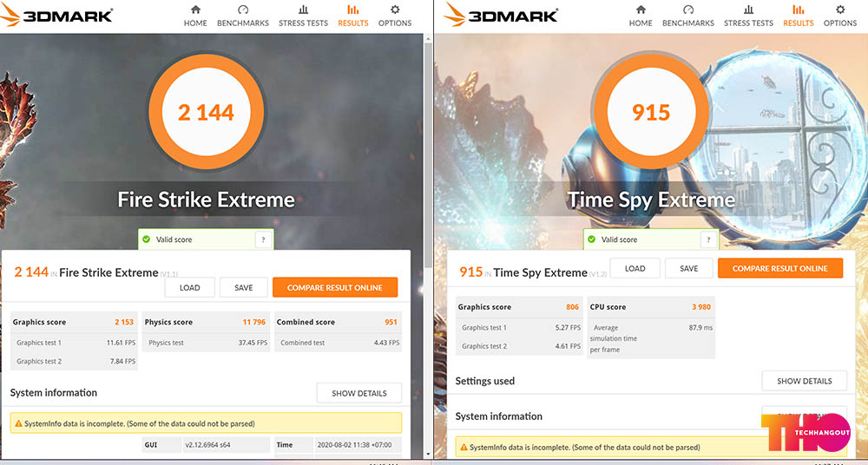
Task: Select the CPU score value 3 980
Action: [700, 307]
